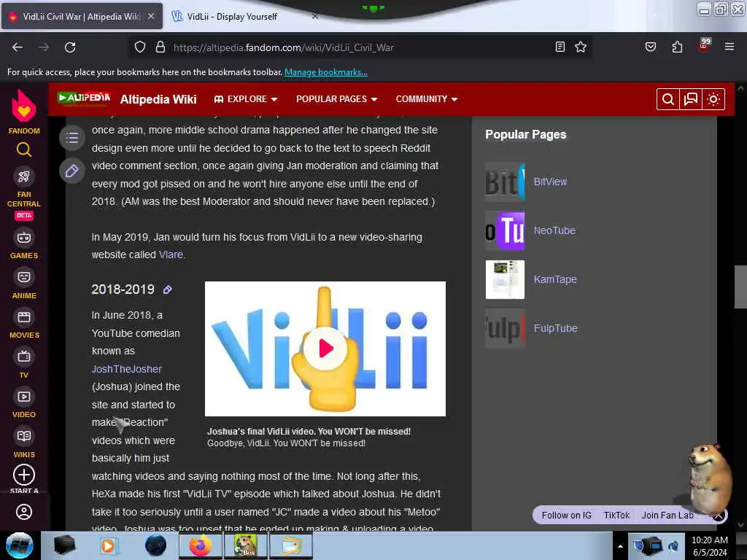Image resolution: width=747 pixels, height=560 pixels.
Task: Click the BitView thumbnail image
Action: pos(505,182)
